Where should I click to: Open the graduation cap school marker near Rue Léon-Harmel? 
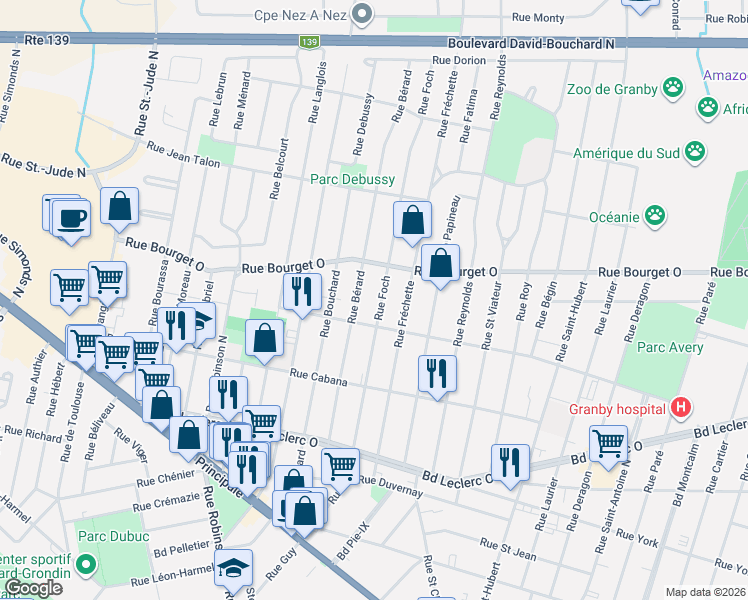pyautogui.click(x=233, y=569)
